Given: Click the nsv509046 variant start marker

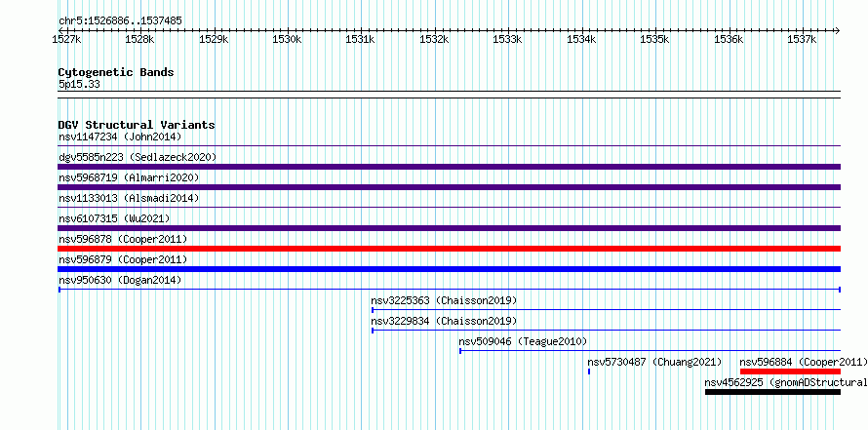Looking at the screenshot, I should (460, 351).
